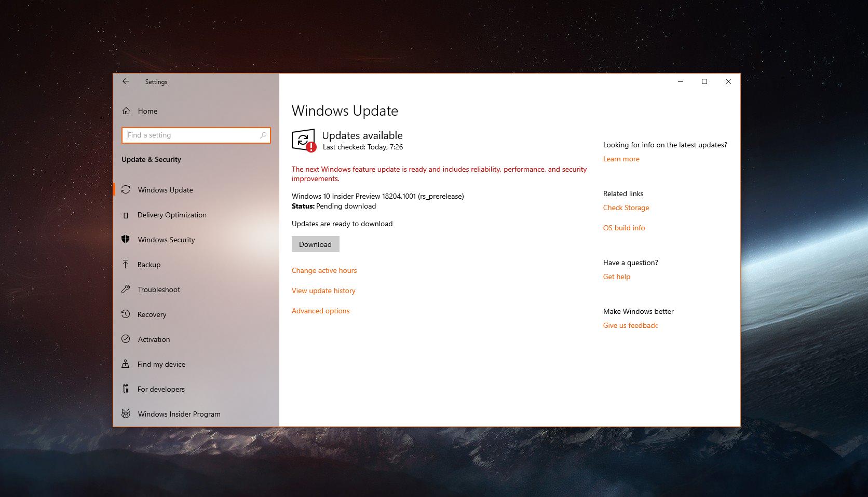Screen dimensions: 868x497
Task: Click the Backup upload arrow icon
Action: tap(126, 264)
